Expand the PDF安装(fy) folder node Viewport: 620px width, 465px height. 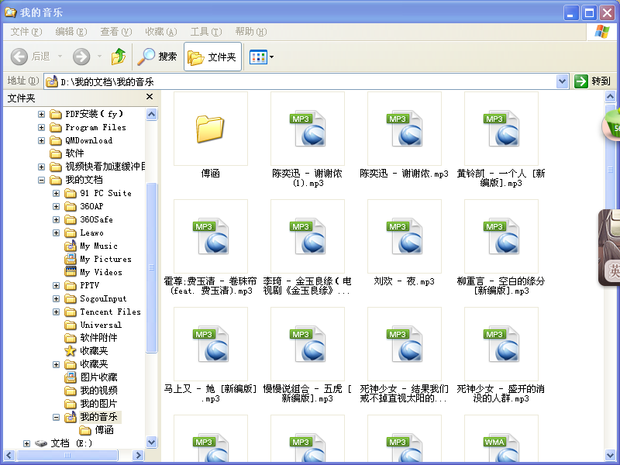point(42,114)
